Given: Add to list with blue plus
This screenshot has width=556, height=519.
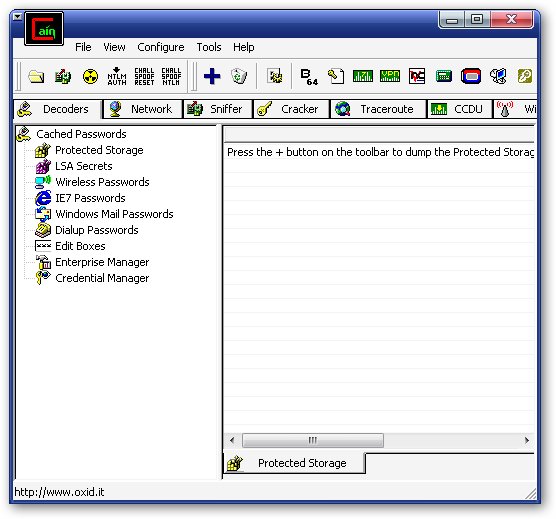Looking at the screenshot, I should (x=212, y=76).
